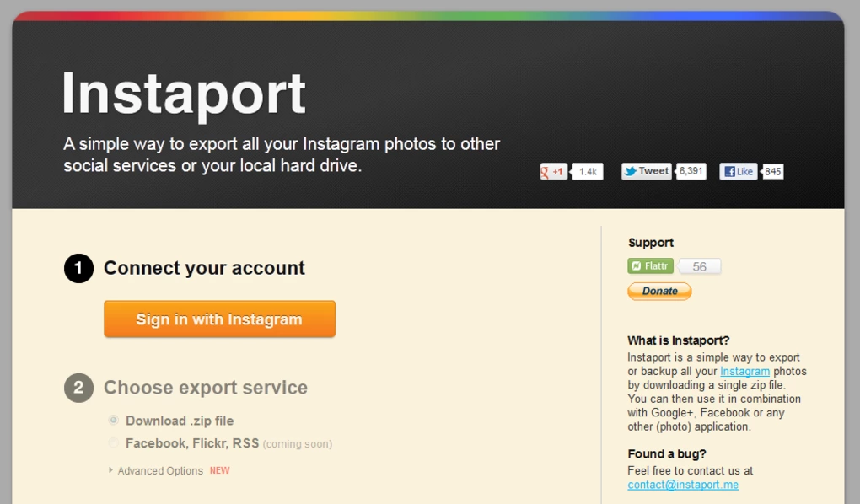Click the Support heading
The image size is (860, 504).
pyautogui.click(x=651, y=243)
